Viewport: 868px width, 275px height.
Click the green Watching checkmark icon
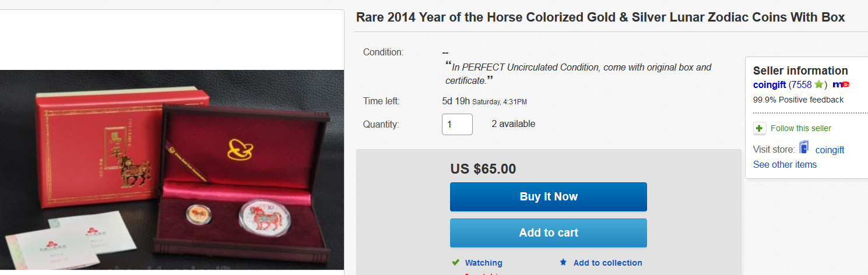pos(455,262)
